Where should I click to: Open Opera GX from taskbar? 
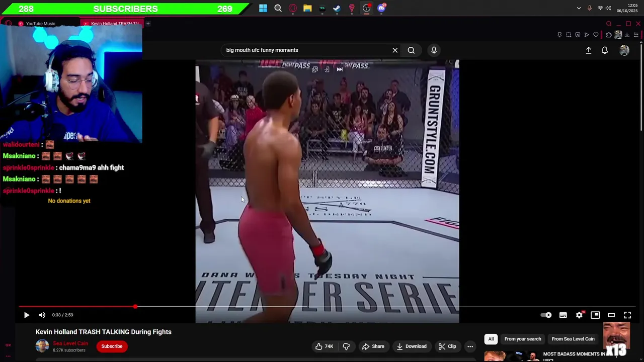coord(293,8)
